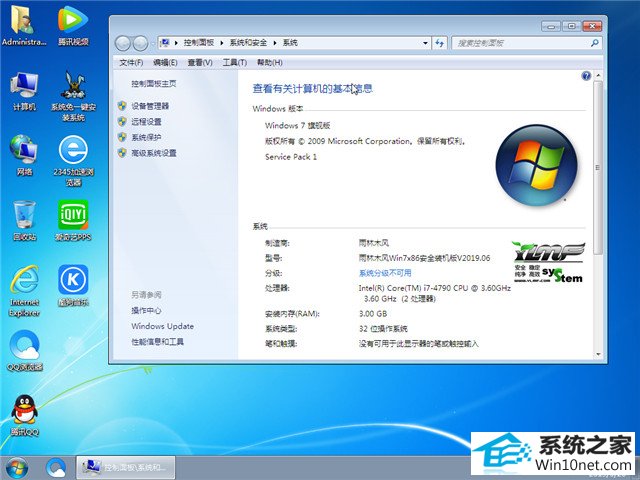Open 系统保护 link
Viewport: 640px width, 480px height.
click(x=146, y=137)
